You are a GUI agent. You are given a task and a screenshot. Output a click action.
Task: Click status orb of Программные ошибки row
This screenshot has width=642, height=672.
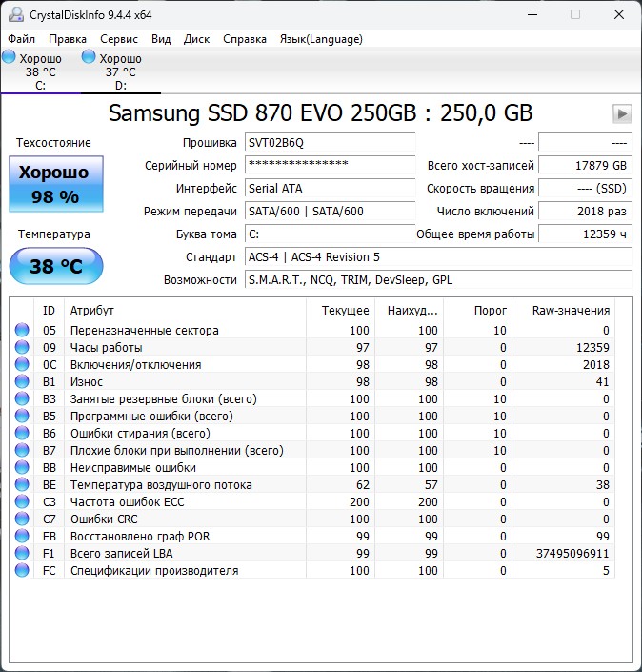click(22, 416)
